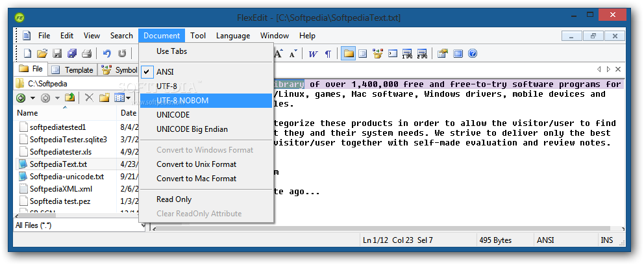The width and height of the screenshot is (644, 265).
Task: Select UNICODE Big Endian encoding
Action: [x=206, y=129]
